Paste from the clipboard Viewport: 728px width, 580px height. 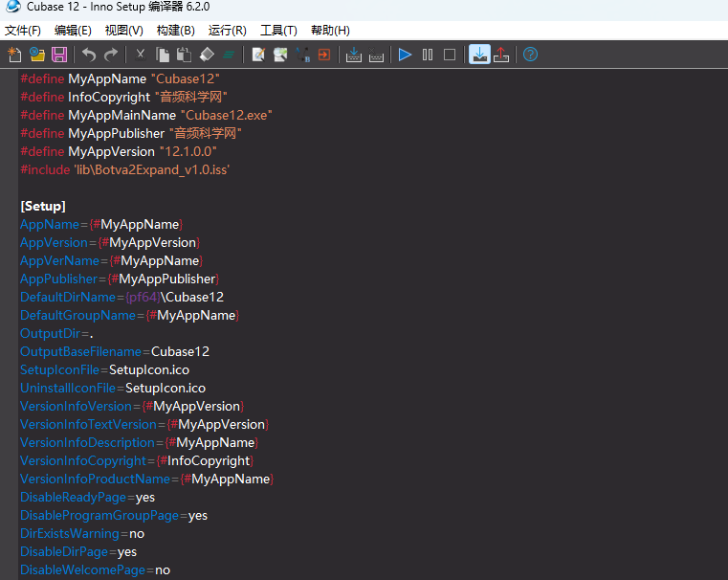(x=185, y=55)
